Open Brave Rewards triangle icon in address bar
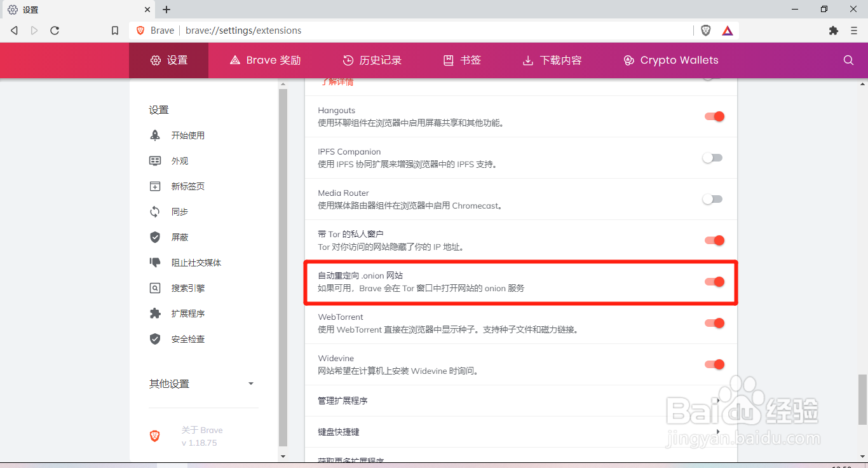The height and width of the screenshot is (468, 868). [x=728, y=31]
